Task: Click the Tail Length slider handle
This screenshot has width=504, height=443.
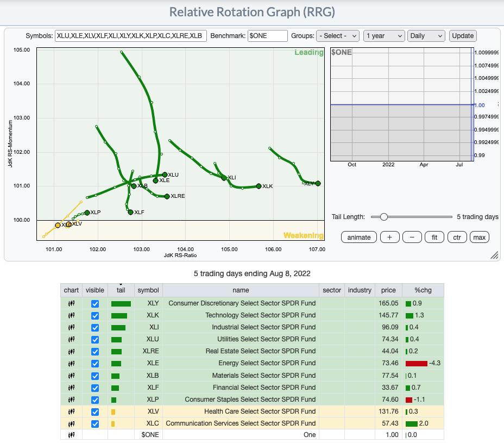Action: coord(384,217)
